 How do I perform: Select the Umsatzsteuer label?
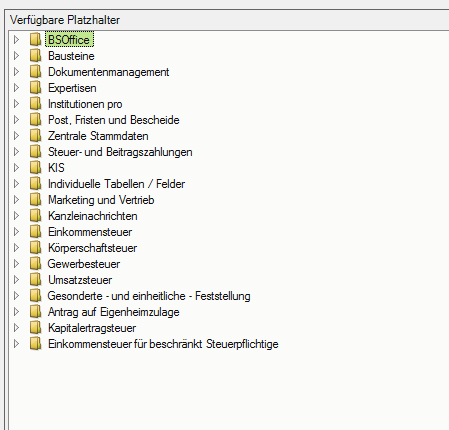(80, 280)
